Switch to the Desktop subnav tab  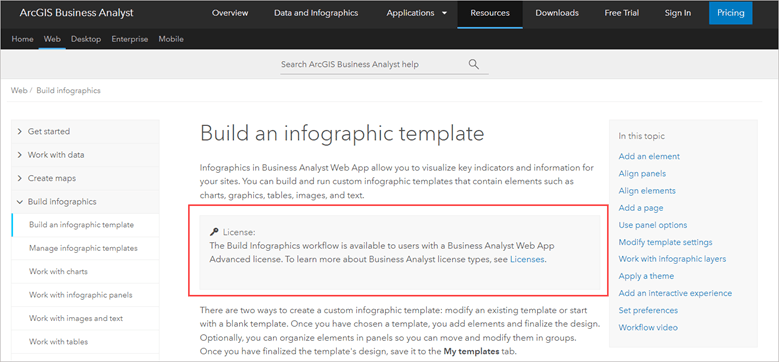(x=86, y=39)
